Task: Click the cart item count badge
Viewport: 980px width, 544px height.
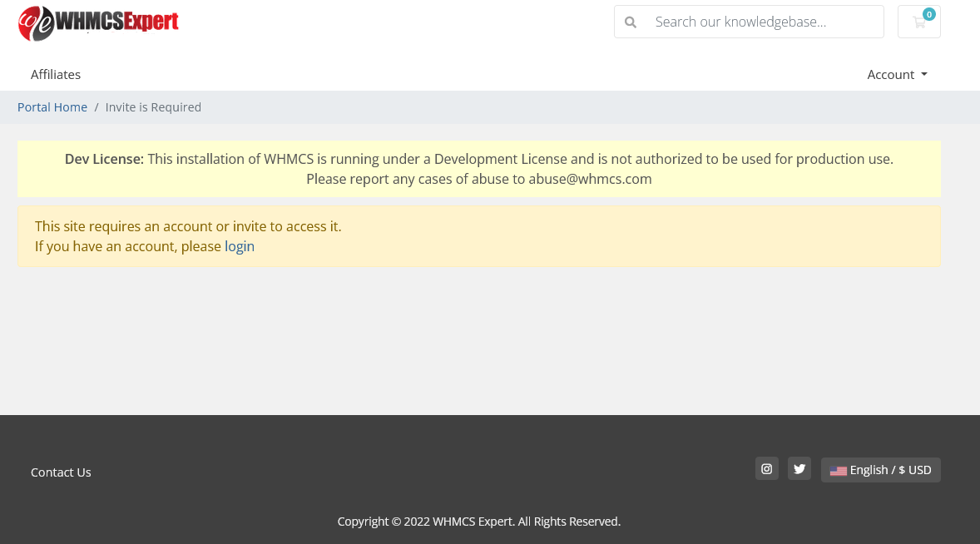Action: coord(928,14)
